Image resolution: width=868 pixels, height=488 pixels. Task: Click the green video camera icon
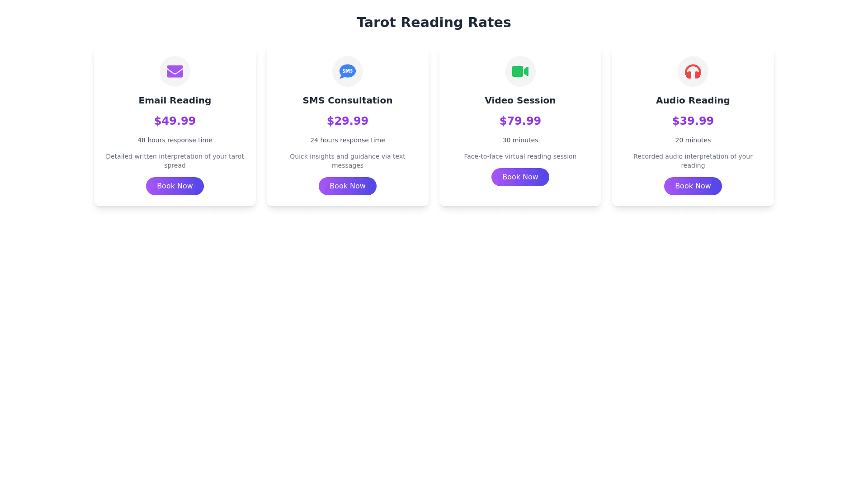520,71
